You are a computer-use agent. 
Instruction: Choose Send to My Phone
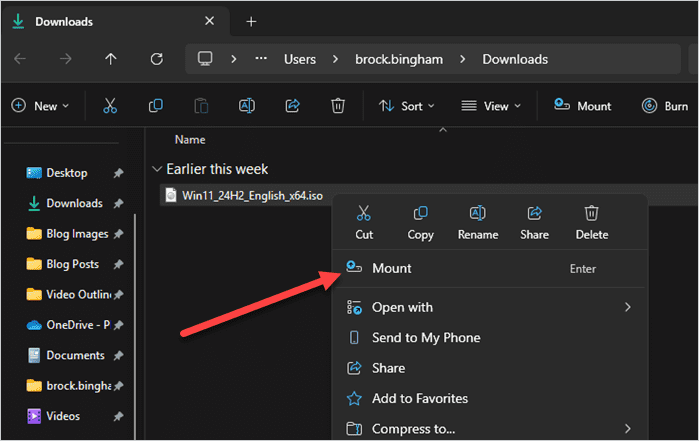(489, 338)
